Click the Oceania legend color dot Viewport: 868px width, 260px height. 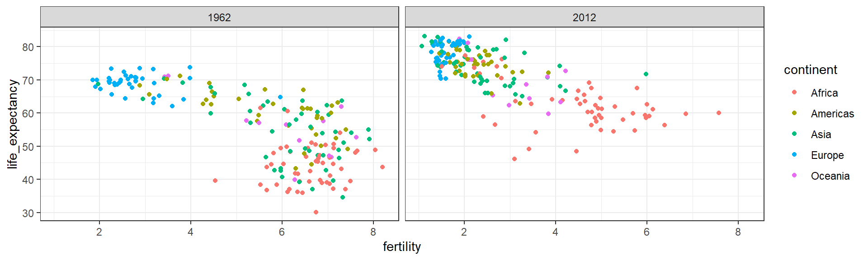794,176
